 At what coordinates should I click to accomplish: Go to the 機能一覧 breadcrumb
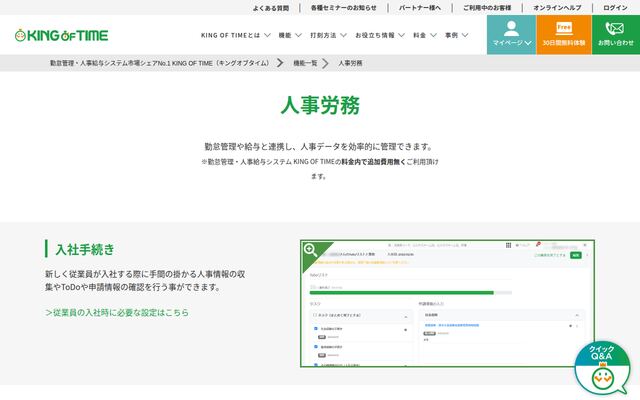point(305,63)
